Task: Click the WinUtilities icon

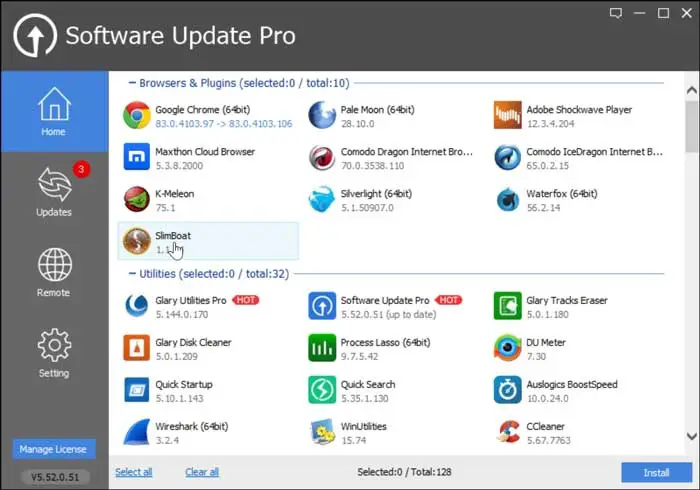Action: click(x=322, y=432)
